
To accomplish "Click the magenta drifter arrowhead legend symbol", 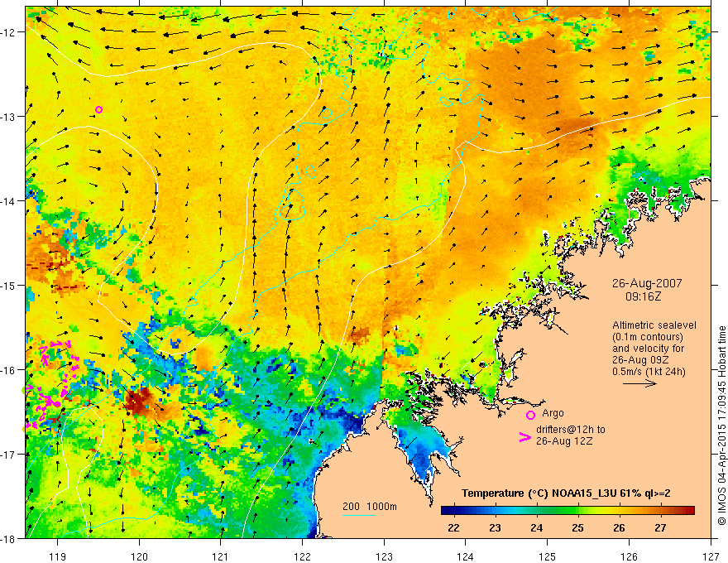I will (524, 438).
